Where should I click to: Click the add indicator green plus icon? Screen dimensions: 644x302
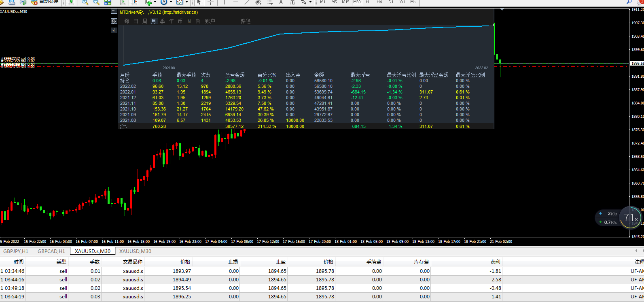(148, 2)
